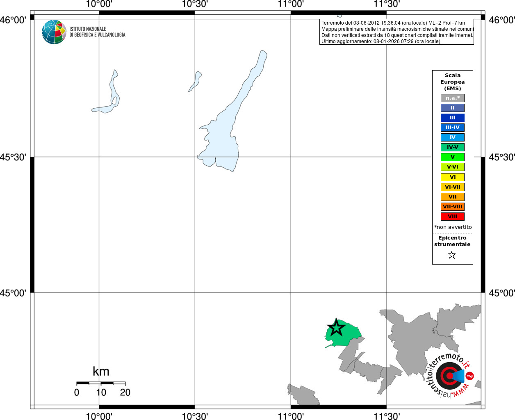Screen dimensions: 515x420
Task: Click the top 10°30' longitude label
Action: click(195, 4)
